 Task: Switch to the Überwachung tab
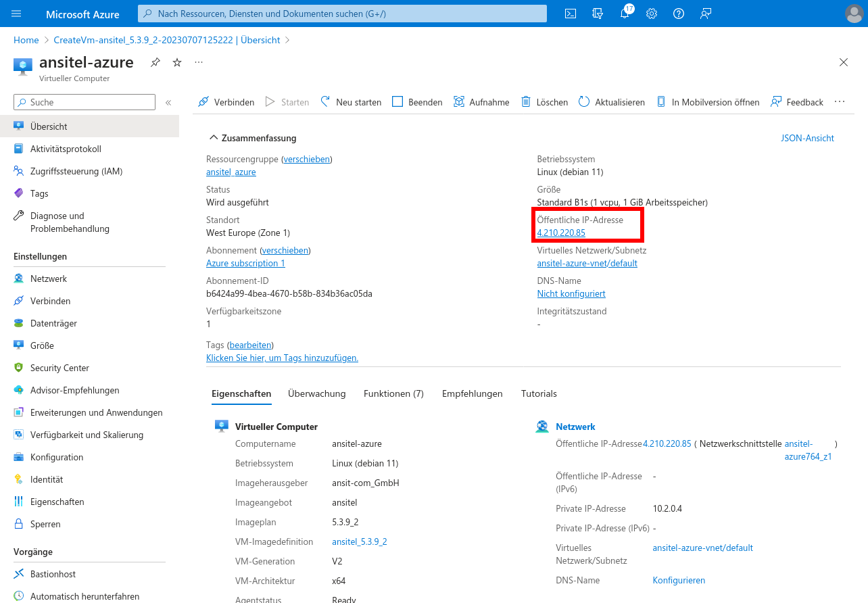tap(316, 393)
